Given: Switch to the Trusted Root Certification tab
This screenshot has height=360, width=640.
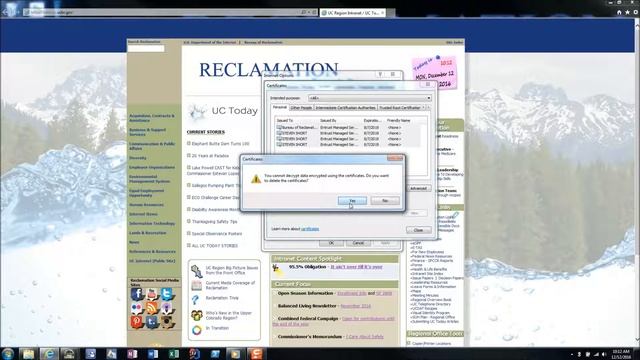Looking at the screenshot, I should click(400, 108).
